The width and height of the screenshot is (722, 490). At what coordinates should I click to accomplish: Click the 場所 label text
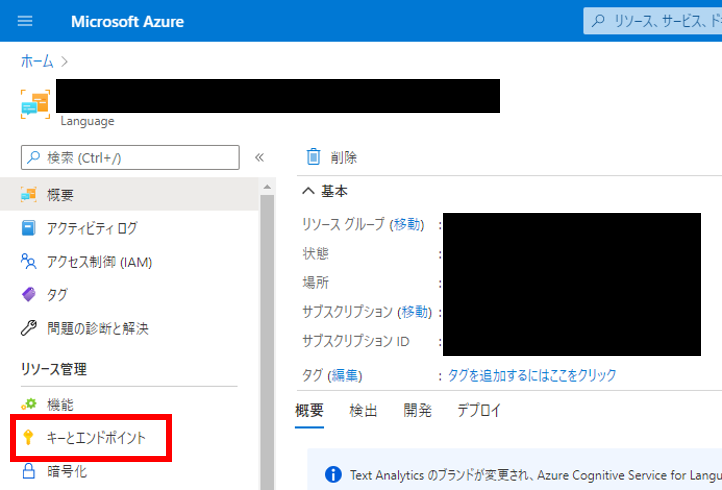click(x=315, y=282)
